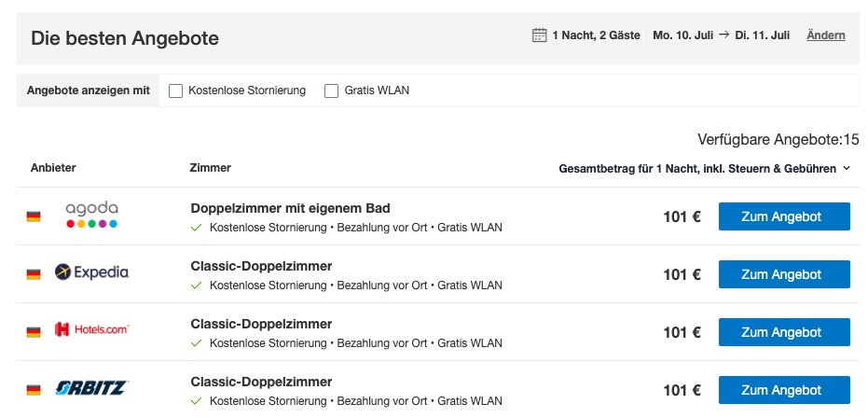Image resolution: width=868 pixels, height=418 pixels.
Task: Click the Ändern link to change dates
Action: pyautogui.click(x=826, y=35)
